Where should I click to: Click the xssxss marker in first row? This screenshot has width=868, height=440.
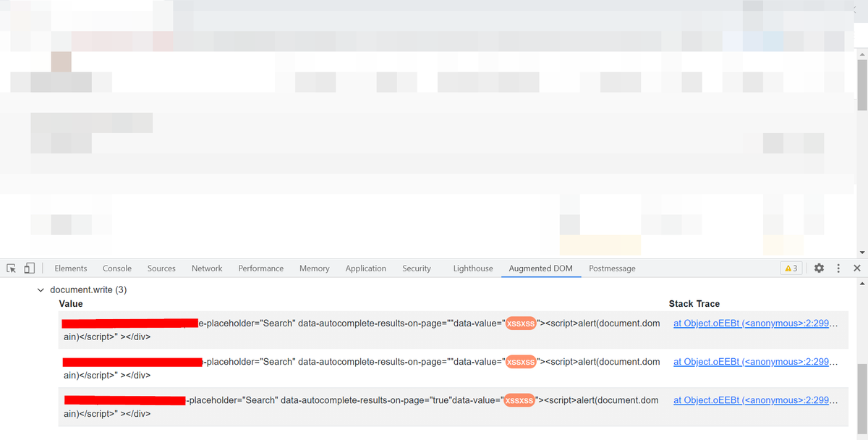(x=521, y=323)
